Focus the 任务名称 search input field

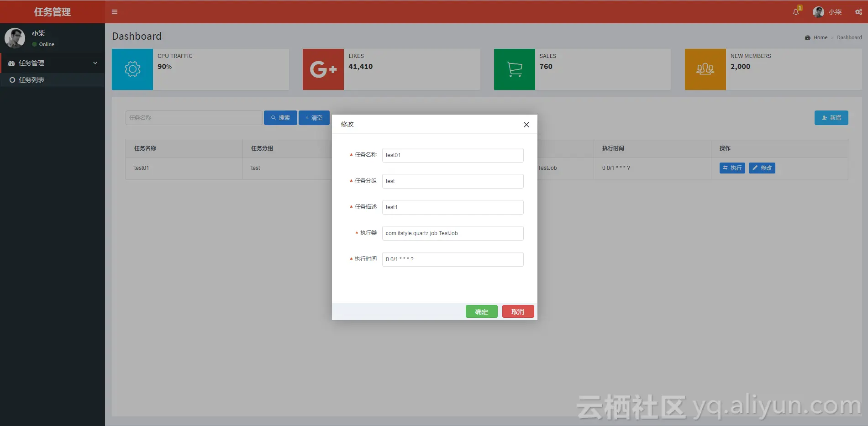click(x=194, y=118)
